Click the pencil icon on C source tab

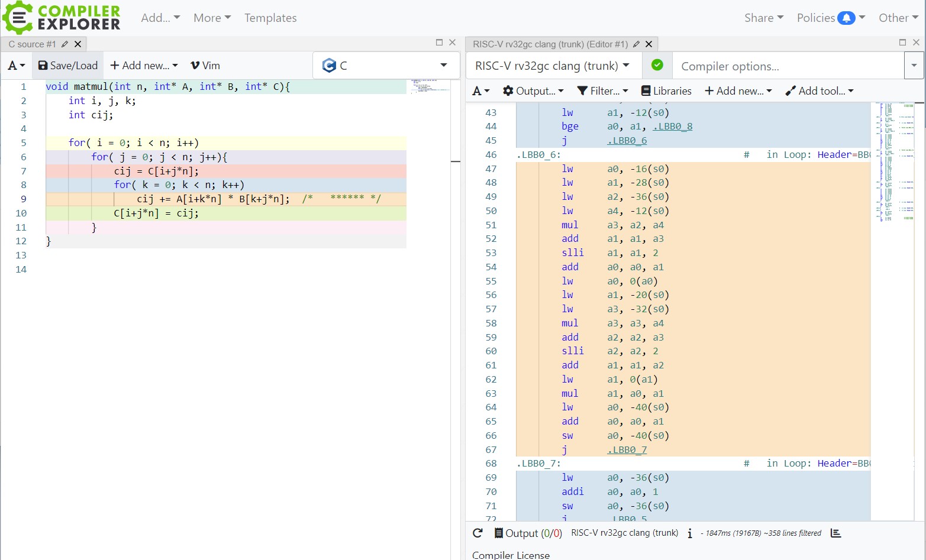click(64, 44)
